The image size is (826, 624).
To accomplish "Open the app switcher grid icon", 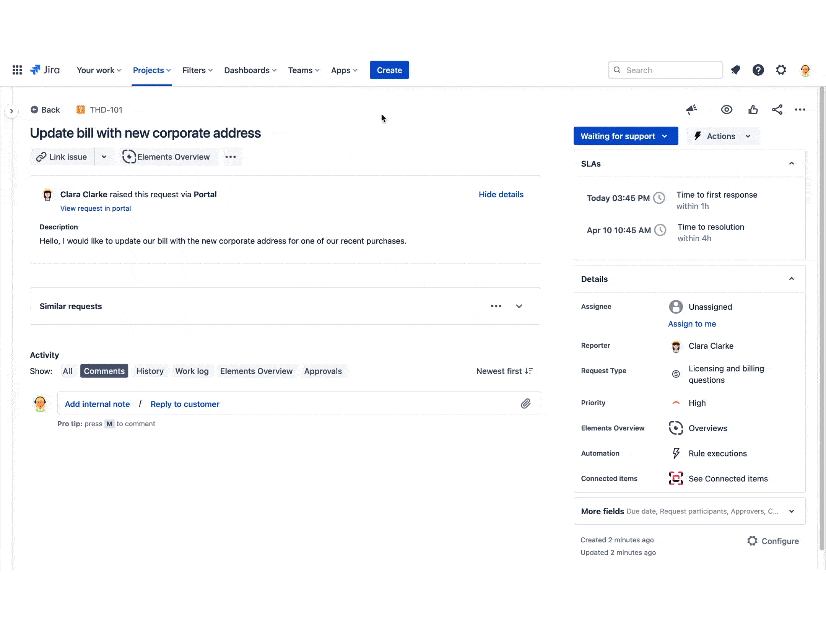I will pos(17,70).
